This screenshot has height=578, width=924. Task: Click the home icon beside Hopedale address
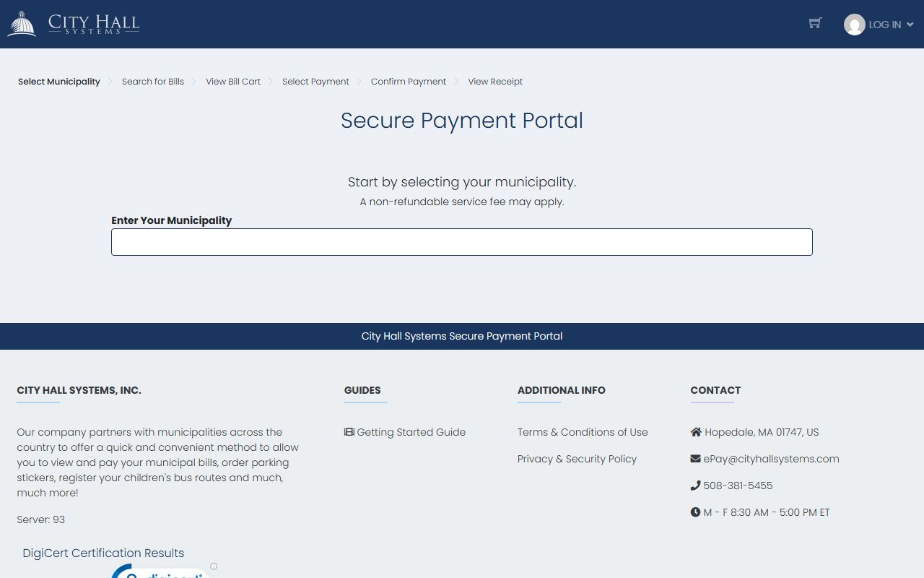point(696,432)
